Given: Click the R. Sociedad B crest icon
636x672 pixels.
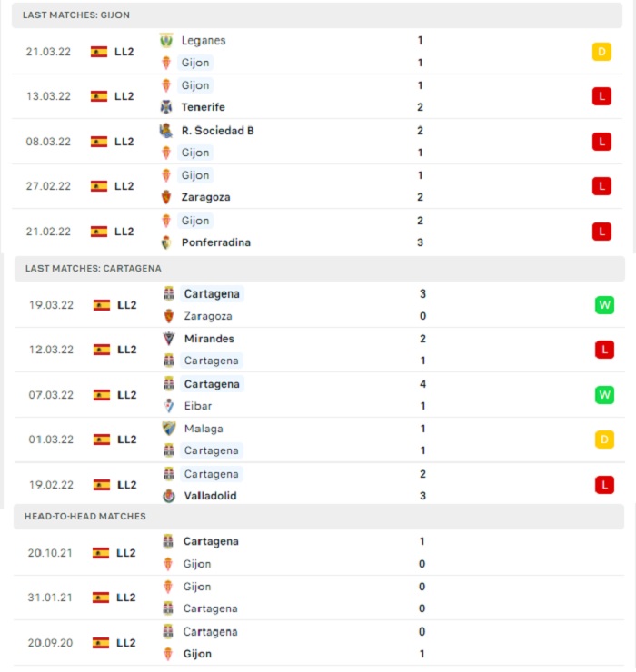Looking at the screenshot, I should click(165, 130).
